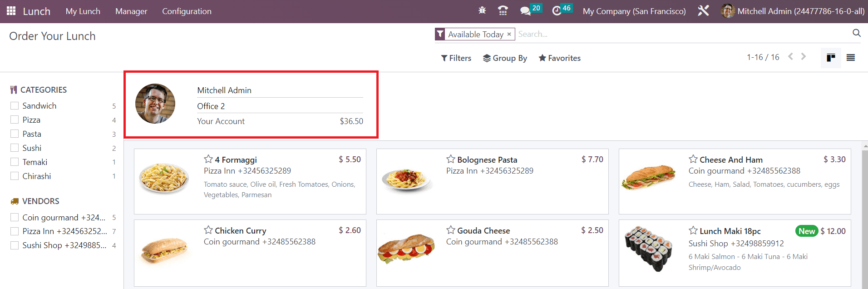
Task: Open the Filters dropdown
Action: (456, 58)
